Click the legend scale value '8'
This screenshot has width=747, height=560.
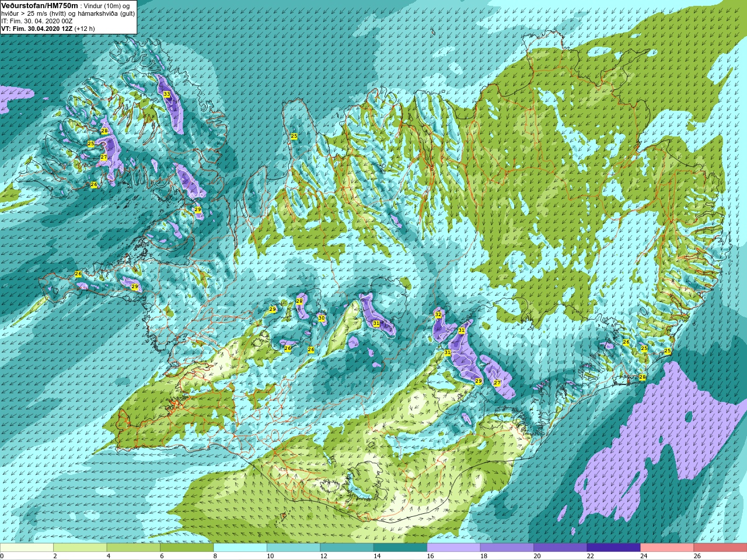tap(215, 556)
